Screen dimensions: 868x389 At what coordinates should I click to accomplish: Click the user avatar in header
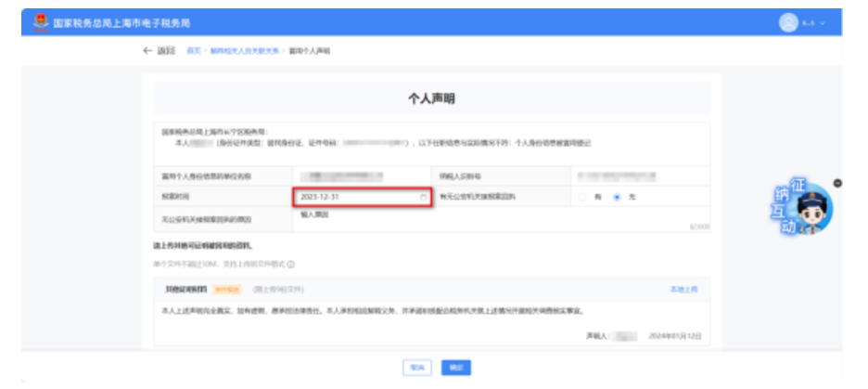point(788,22)
